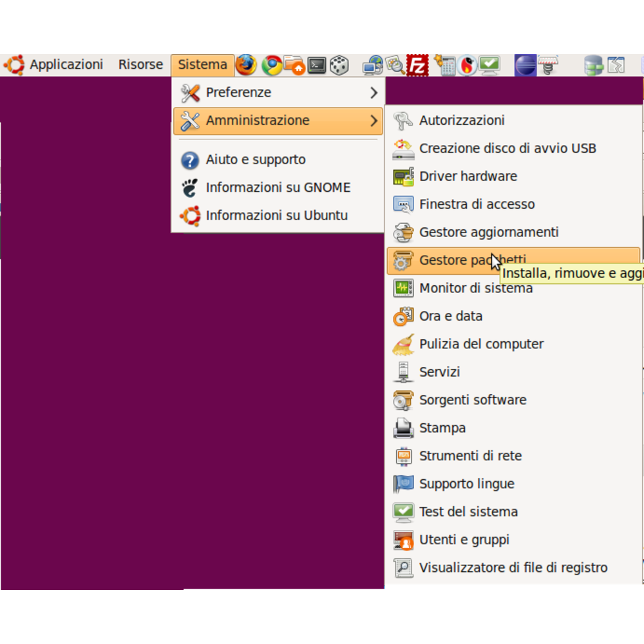Launch Firefox from the top panel
Image resolution: width=644 pixels, height=644 pixels.
point(245,65)
